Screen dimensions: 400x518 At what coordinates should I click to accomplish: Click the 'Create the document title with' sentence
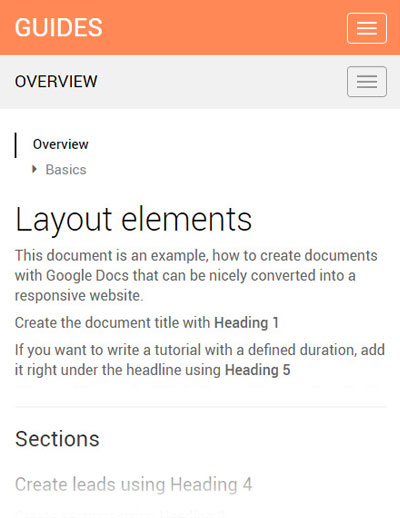click(112, 323)
